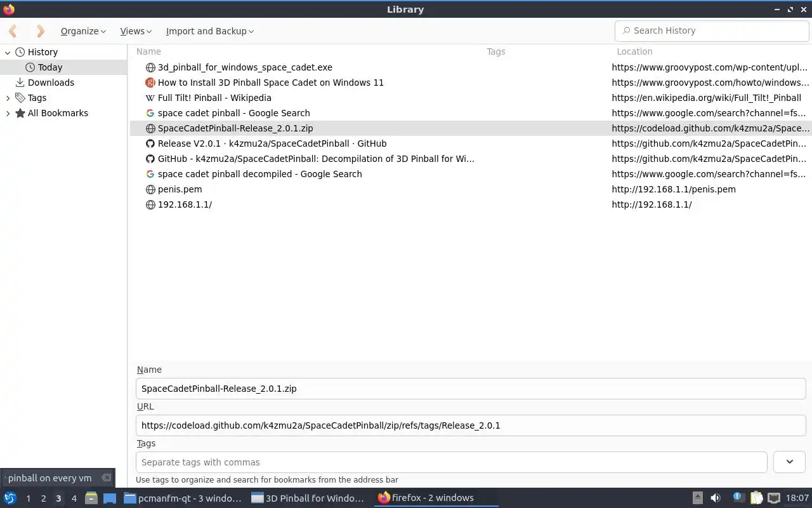812x508 pixels.
Task: Go back with the back arrow
Action: 13,30
